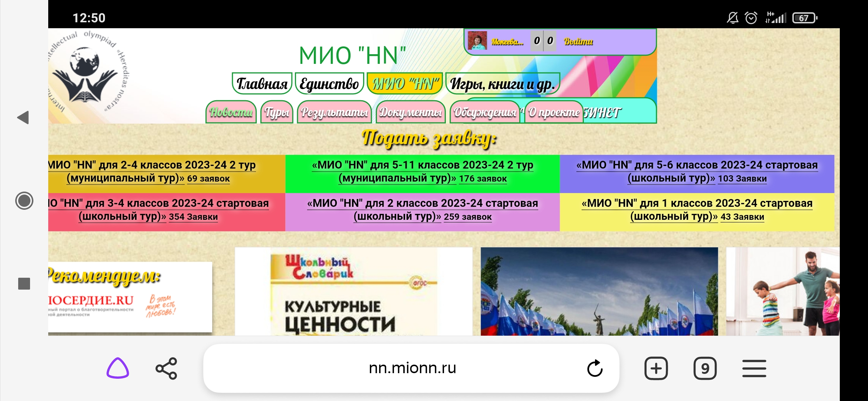Open the Главная menu tab
Screen dimensions: 868x401
click(262, 84)
